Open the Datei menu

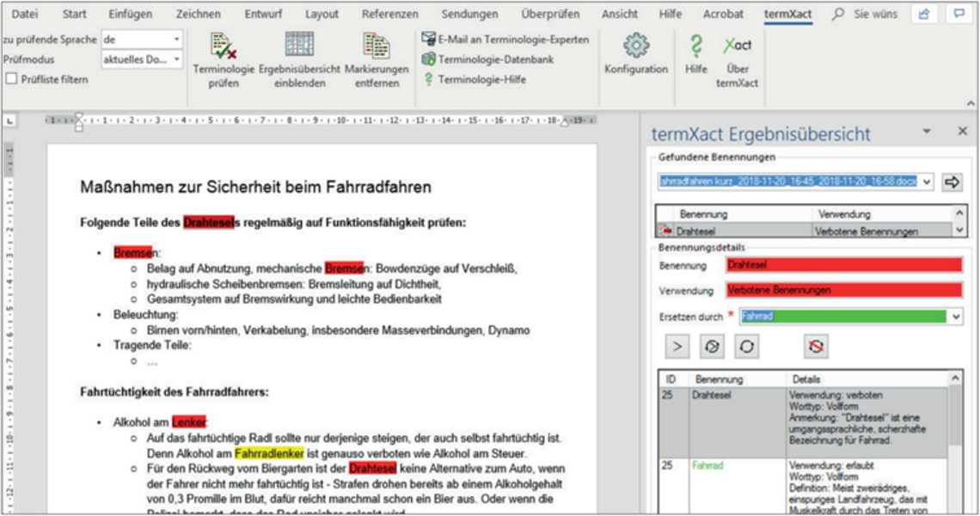24,14
